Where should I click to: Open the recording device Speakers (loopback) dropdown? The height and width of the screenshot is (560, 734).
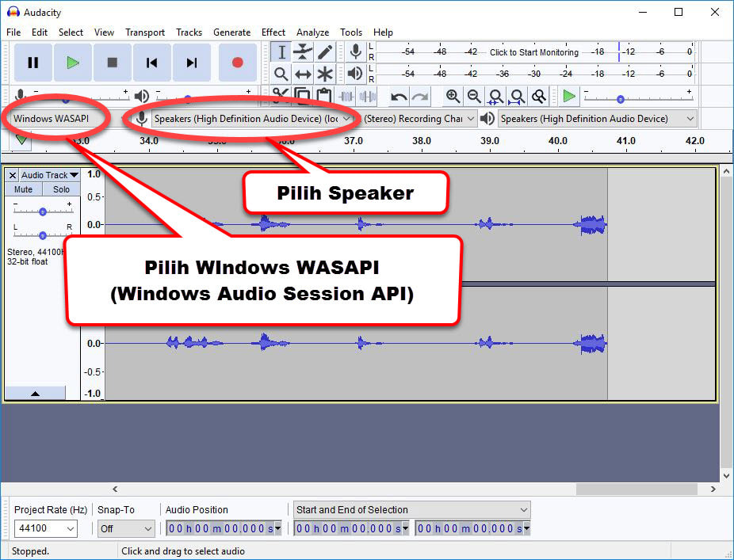252,119
